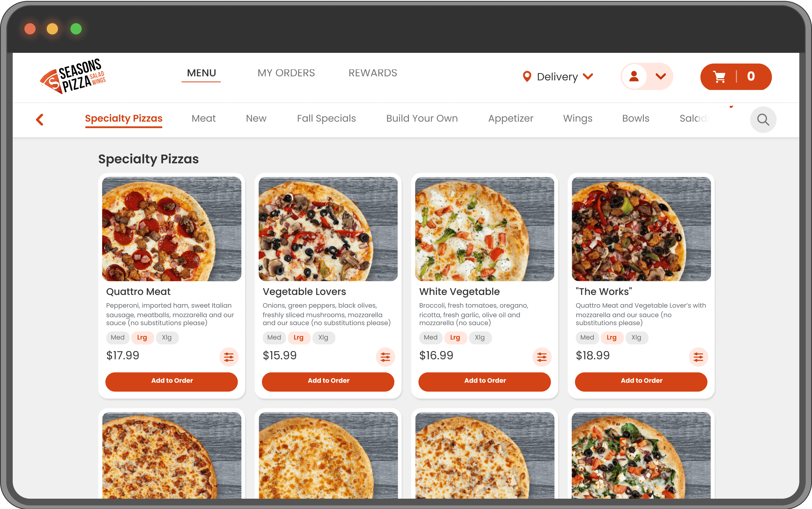This screenshot has height=509, width=812.
Task: Open customize options for Quattro Meat
Action: [229, 357]
